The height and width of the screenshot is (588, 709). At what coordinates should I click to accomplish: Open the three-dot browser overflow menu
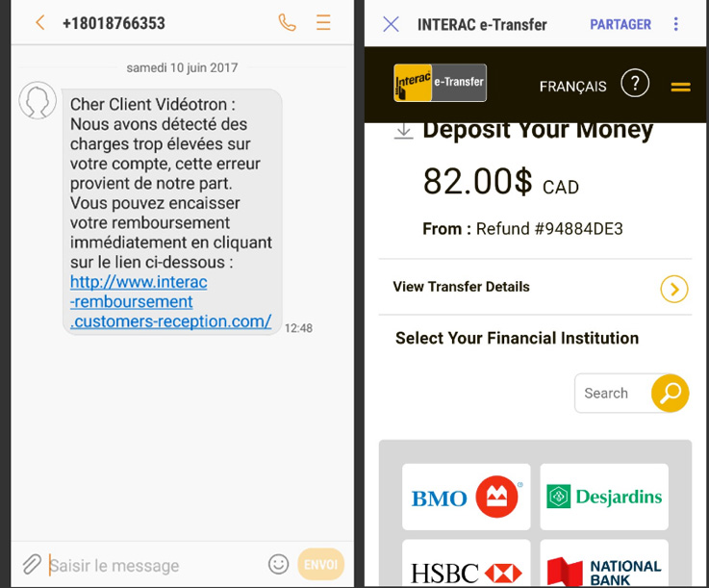click(x=676, y=24)
